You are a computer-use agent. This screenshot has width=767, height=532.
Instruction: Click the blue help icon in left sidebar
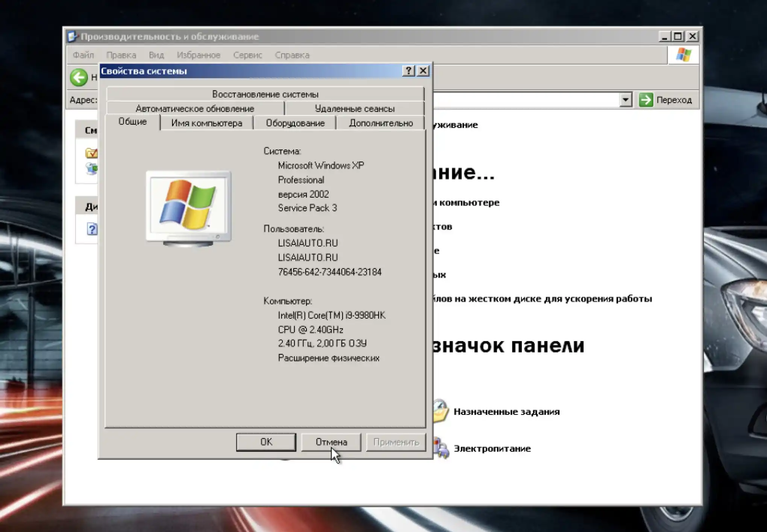pyautogui.click(x=92, y=228)
